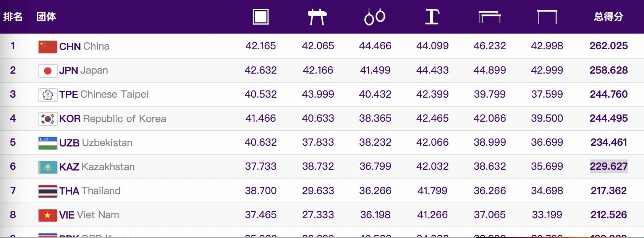Click the 团体 team column header

tap(46, 17)
